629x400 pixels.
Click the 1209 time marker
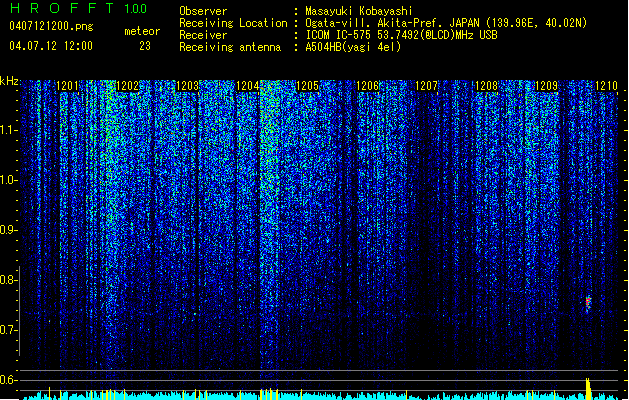[546, 86]
